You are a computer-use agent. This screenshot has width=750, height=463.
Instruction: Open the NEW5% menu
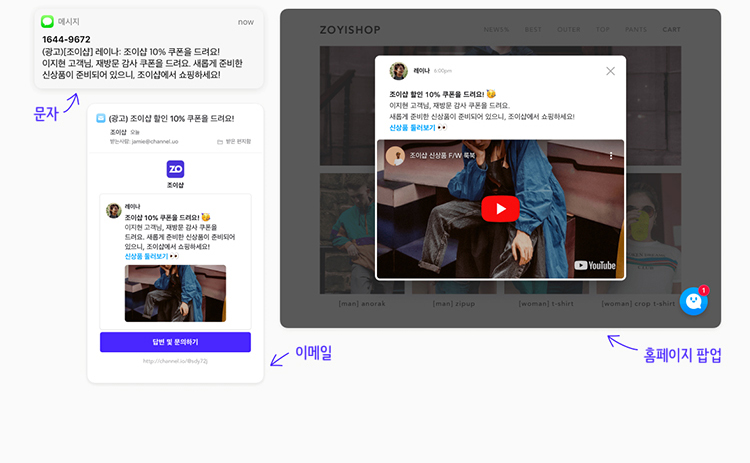[x=496, y=30]
